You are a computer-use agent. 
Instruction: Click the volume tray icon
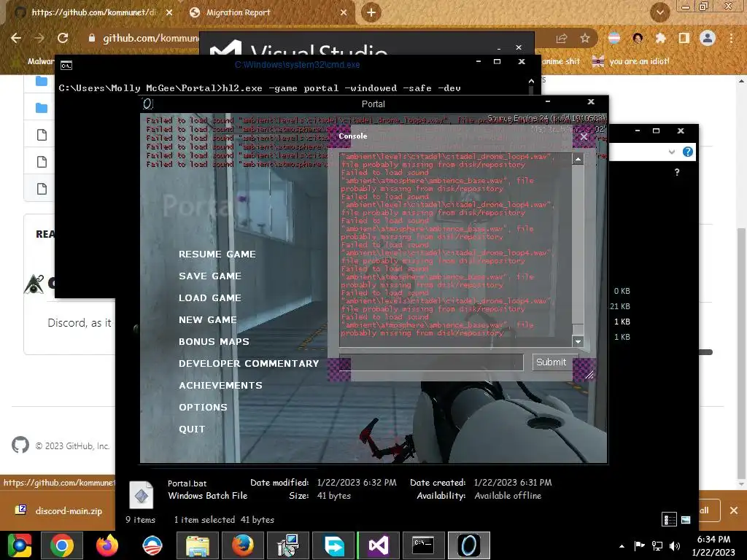[x=675, y=546]
